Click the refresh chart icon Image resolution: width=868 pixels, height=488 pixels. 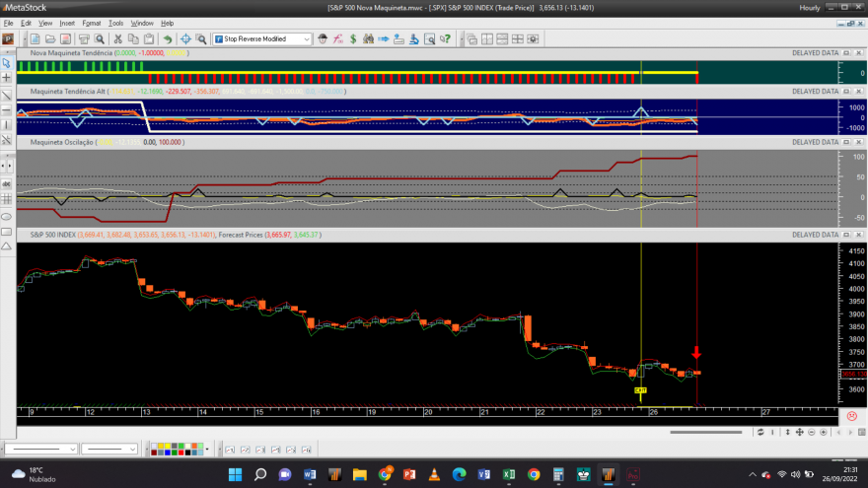click(x=760, y=432)
